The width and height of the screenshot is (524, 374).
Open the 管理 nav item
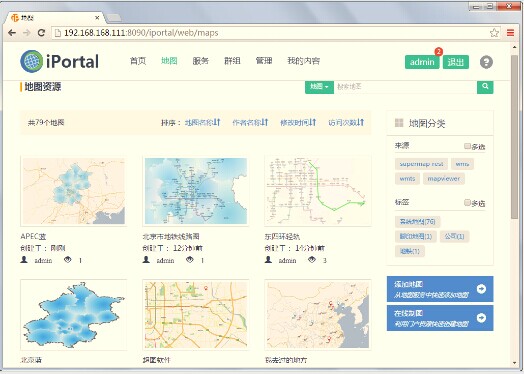(264, 61)
